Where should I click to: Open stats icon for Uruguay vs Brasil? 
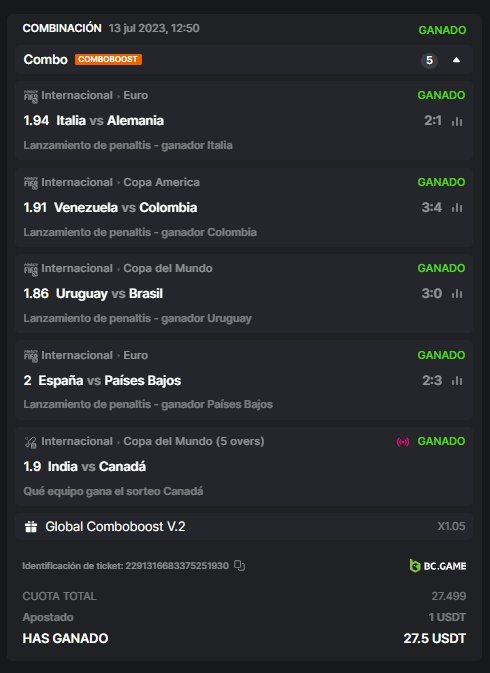[457, 294]
